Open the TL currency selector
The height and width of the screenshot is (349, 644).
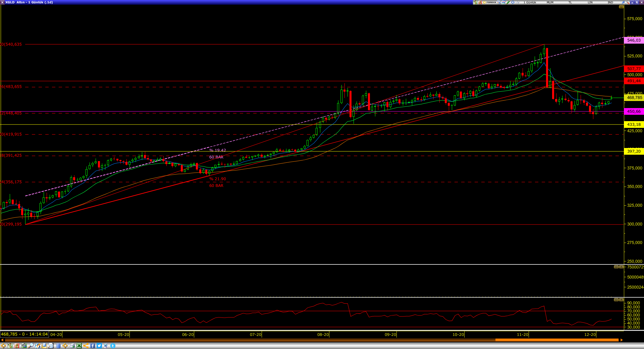[570, 2]
